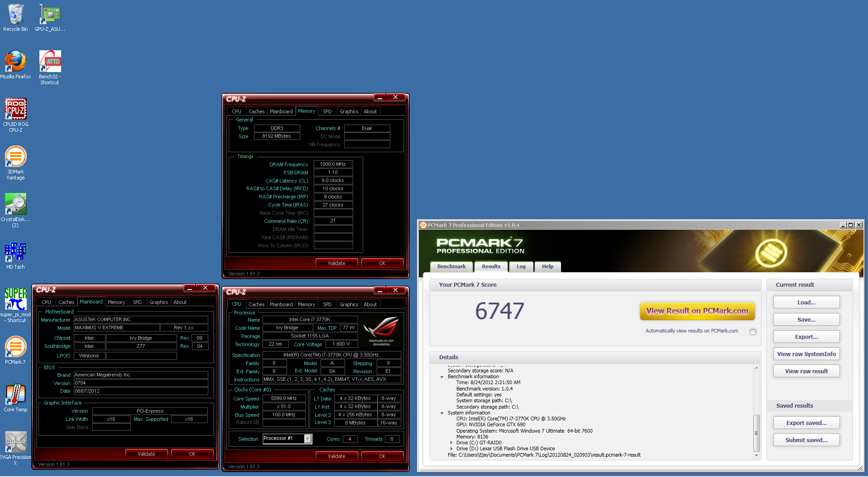Click Submit saved... button
This screenshot has width=868, height=477.
(806, 440)
